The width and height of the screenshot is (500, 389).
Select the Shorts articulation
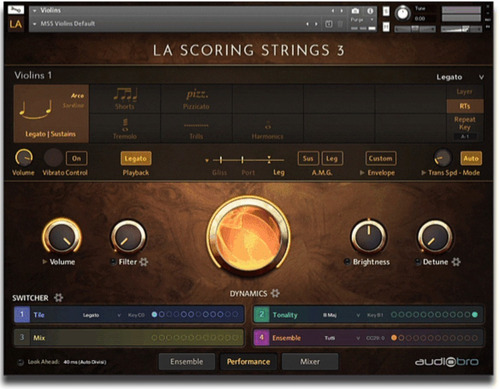click(x=125, y=99)
